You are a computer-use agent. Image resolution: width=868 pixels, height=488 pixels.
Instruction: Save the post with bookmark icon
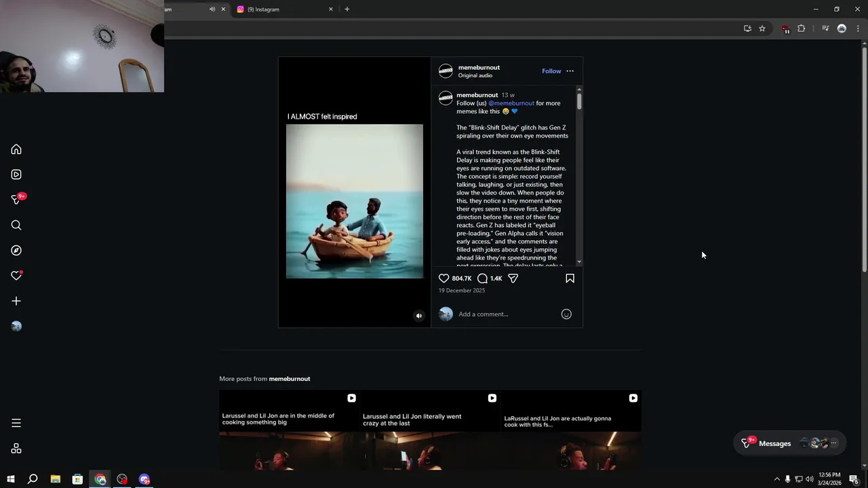pos(570,279)
